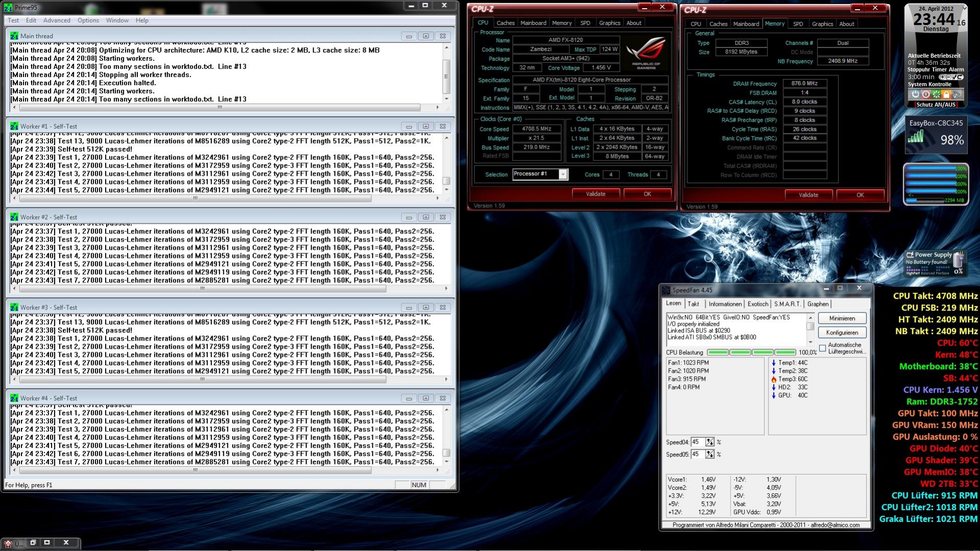The width and height of the screenshot is (980, 551).
Task: Open the Window menu in Prime95
Action: pyautogui.click(x=117, y=20)
